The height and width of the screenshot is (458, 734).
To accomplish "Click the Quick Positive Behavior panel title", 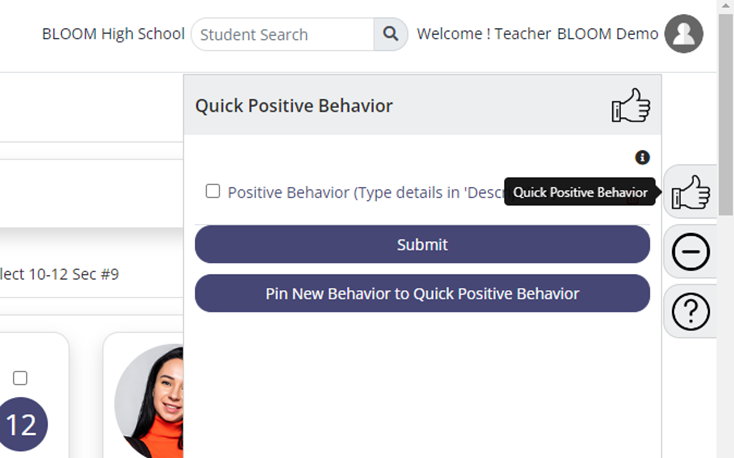I will point(294,106).
